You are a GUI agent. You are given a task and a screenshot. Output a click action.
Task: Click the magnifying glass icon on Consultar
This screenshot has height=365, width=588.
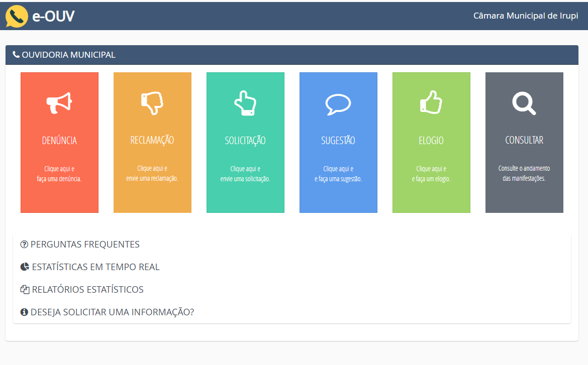click(524, 103)
